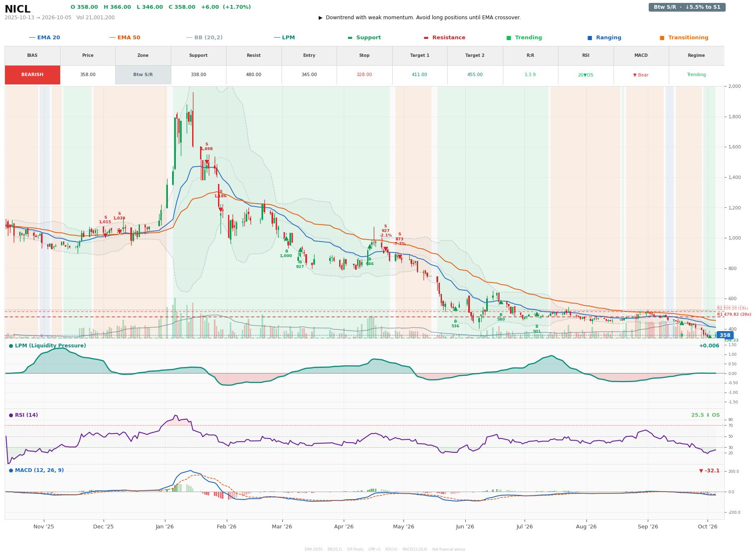Click the RSI cell showing 26 OS
Screen dimensions: 756x556
point(586,75)
